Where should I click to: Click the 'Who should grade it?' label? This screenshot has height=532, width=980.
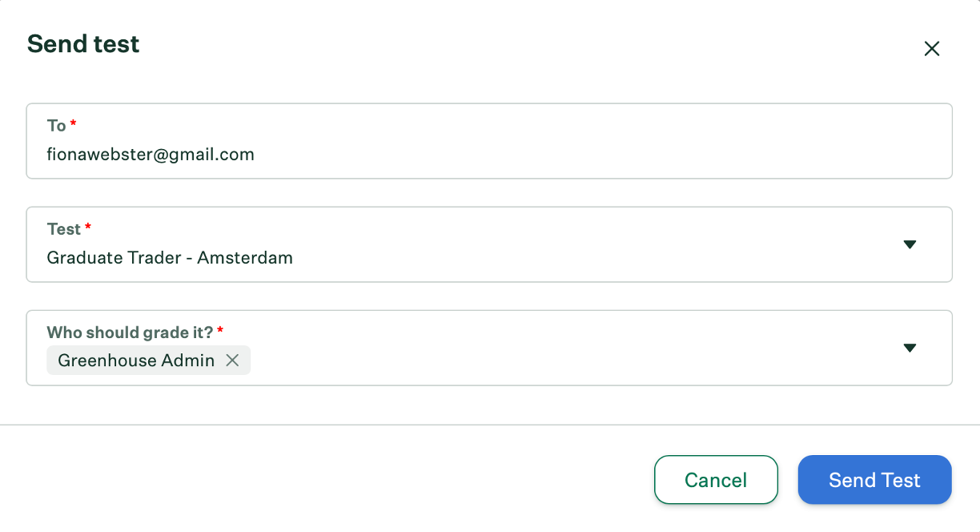130,332
